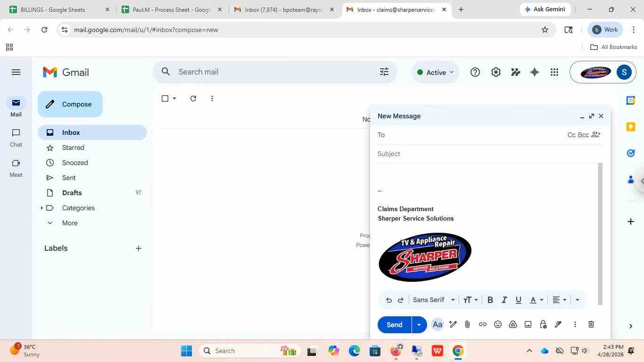Toggle confidential mode lock icon

(543, 324)
